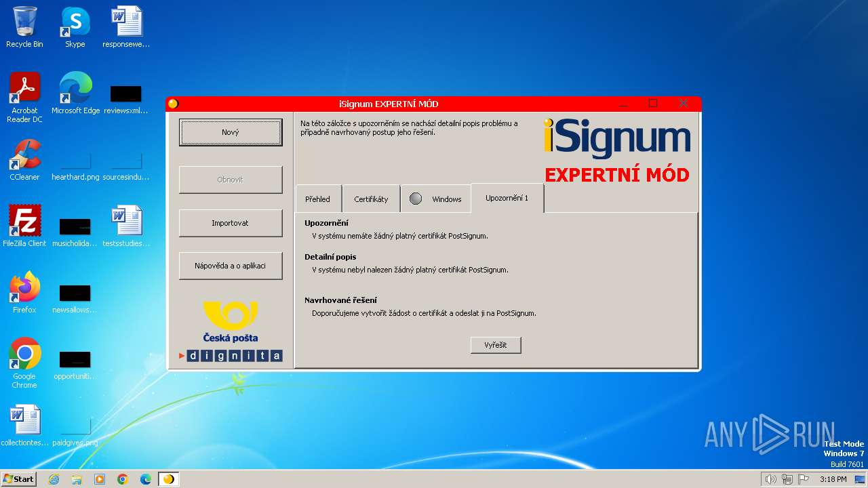Click the Vyřešit button
Viewport: 868px width, 488px height.
[496, 345]
